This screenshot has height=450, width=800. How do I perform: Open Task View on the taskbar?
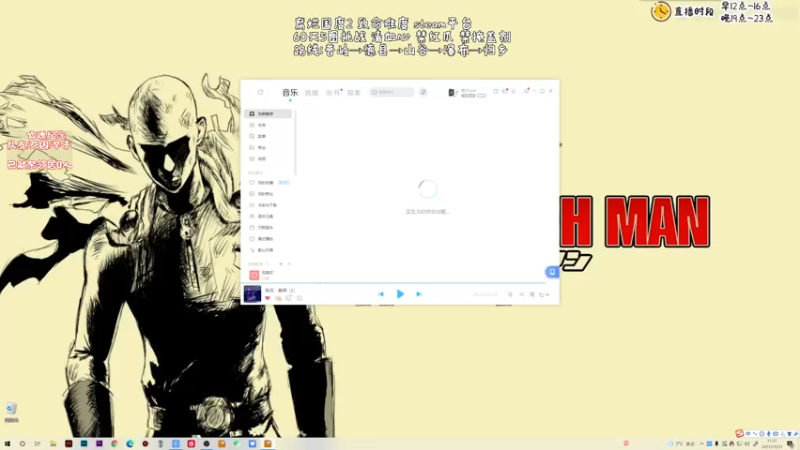[38, 444]
